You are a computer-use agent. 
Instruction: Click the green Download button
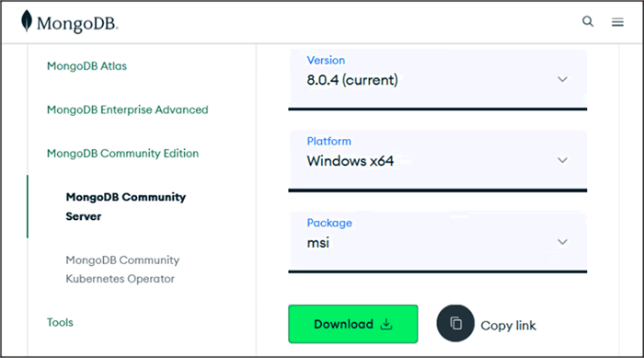353,324
